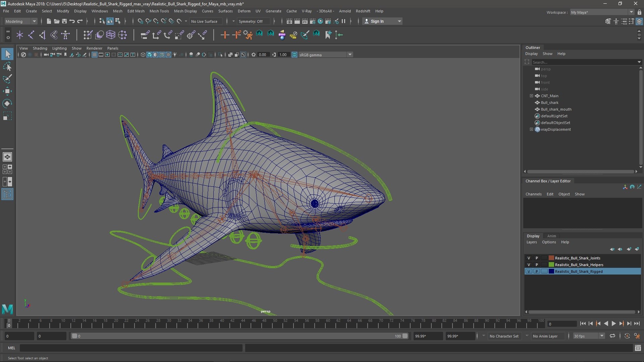This screenshot has height=362, width=644.
Task: Open the viewport Shading menu
Action: point(40,48)
